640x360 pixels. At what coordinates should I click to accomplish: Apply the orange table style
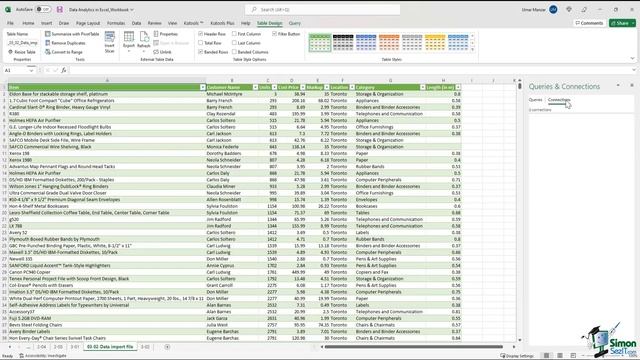click(x=389, y=42)
